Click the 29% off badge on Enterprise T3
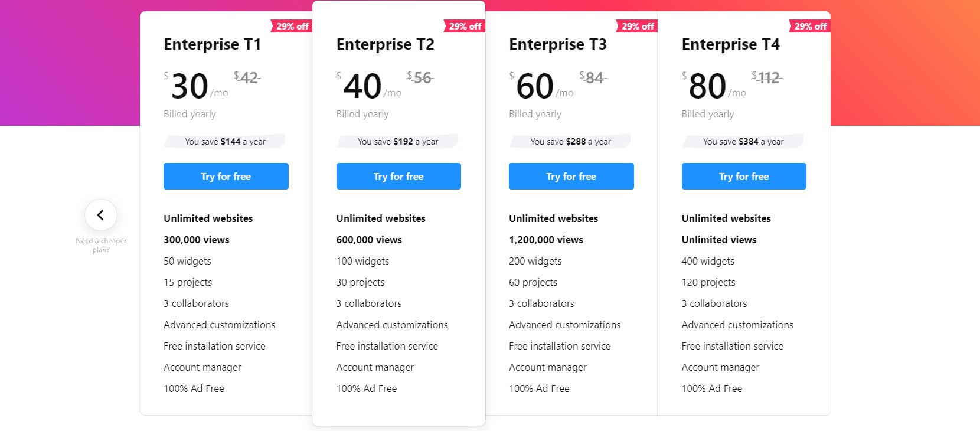The width and height of the screenshot is (980, 431). pyautogui.click(x=637, y=26)
